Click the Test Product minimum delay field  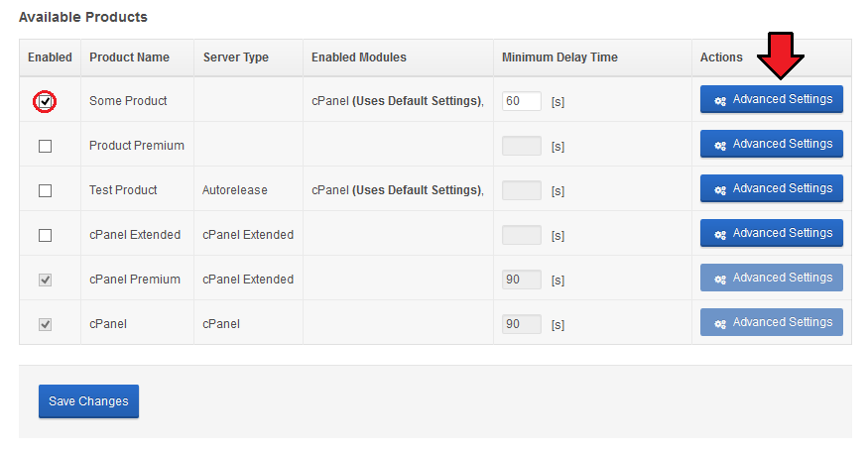click(x=522, y=190)
